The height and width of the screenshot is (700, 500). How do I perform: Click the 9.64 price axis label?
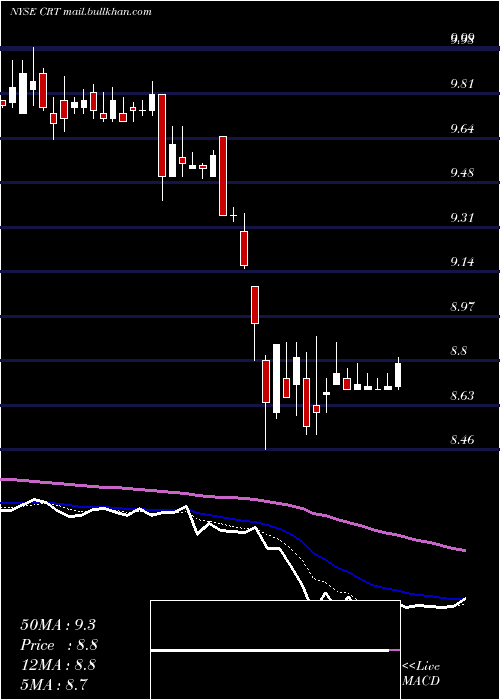462,129
